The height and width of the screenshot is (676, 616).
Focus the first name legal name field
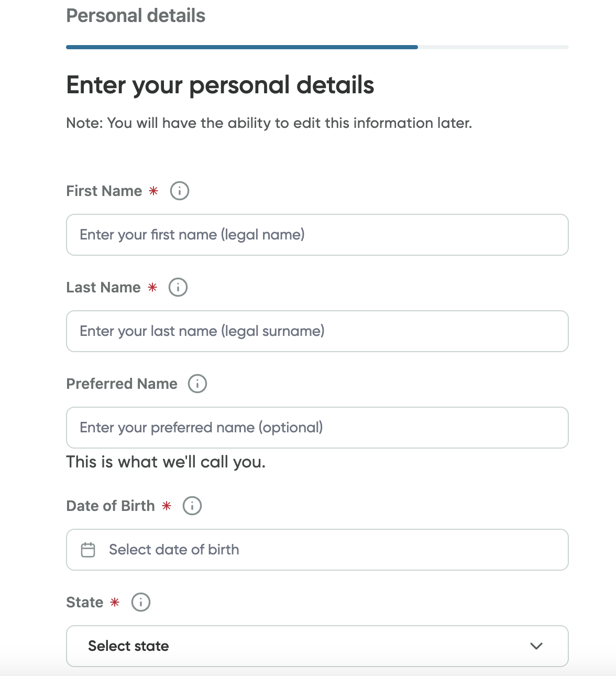click(x=317, y=235)
